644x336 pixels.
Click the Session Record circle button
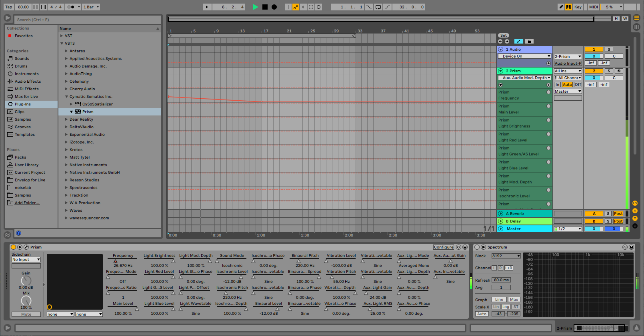[x=318, y=7]
